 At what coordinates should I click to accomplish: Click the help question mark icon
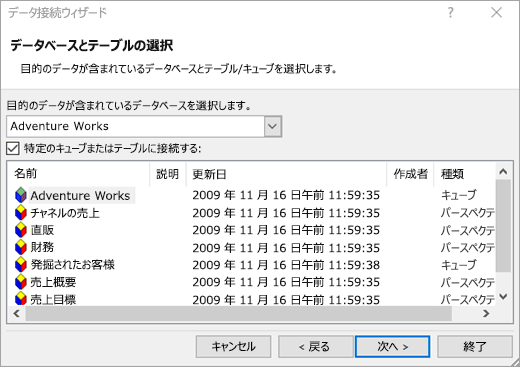pyautogui.click(x=450, y=13)
